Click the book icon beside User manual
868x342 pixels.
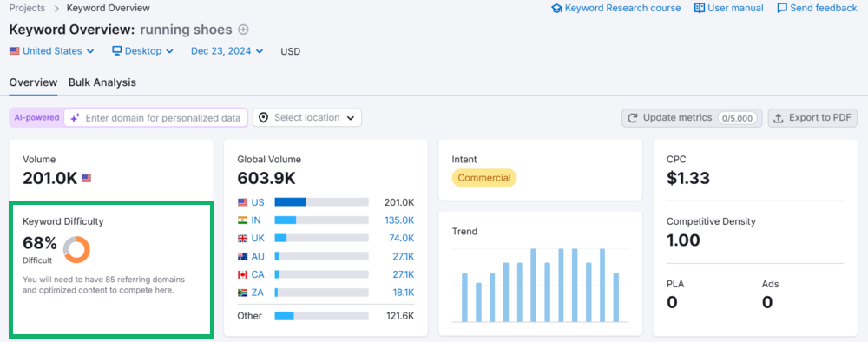[700, 8]
